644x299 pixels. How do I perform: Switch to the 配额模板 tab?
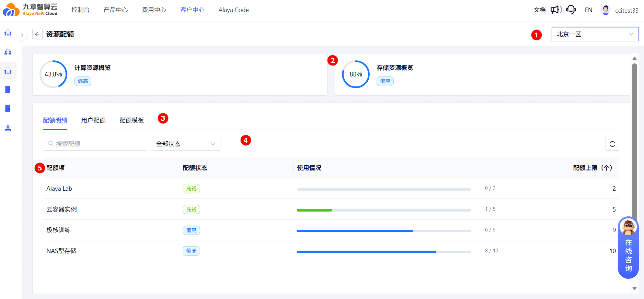click(x=131, y=120)
